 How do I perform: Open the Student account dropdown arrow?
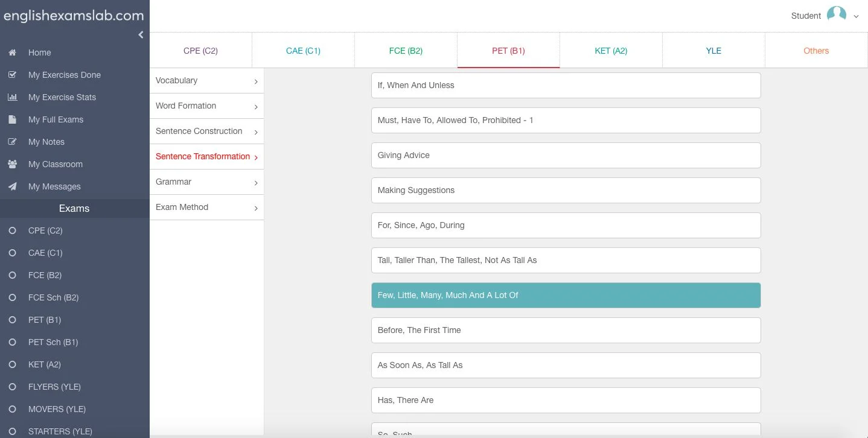pyautogui.click(x=856, y=17)
